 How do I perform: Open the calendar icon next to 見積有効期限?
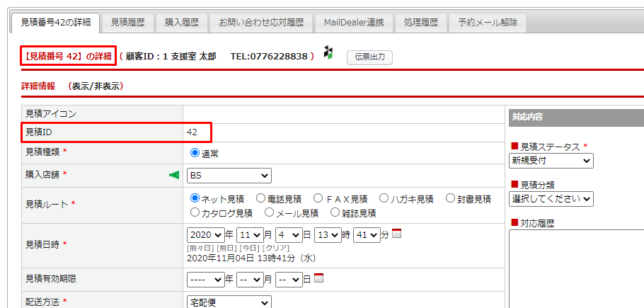[318, 278]
